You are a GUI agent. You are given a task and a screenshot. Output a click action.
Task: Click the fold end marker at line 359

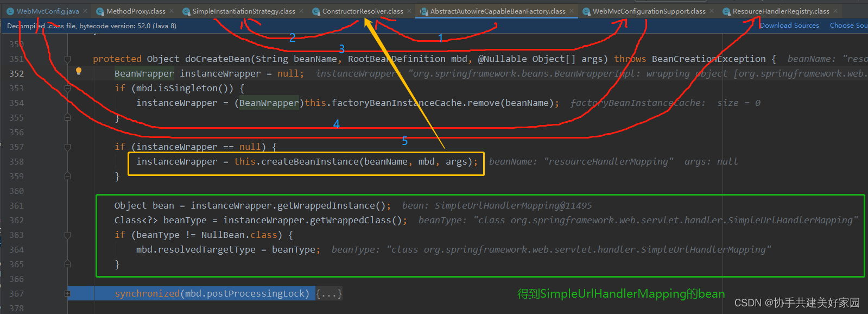pos(67,176)
